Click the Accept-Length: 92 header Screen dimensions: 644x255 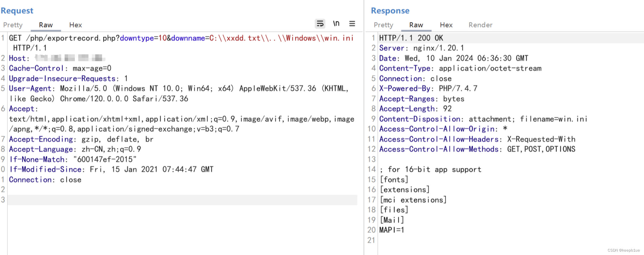point(415,109)
